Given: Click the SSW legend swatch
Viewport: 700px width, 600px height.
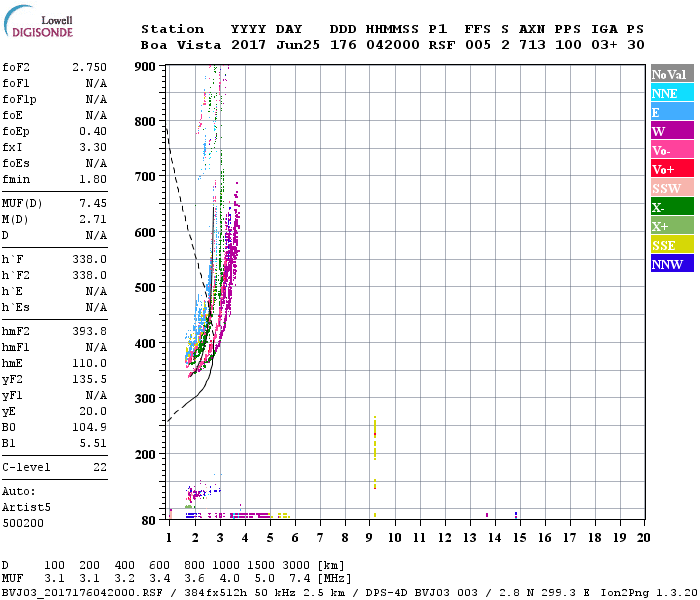Looking at the screenshot, I should (x=670, y=188).
